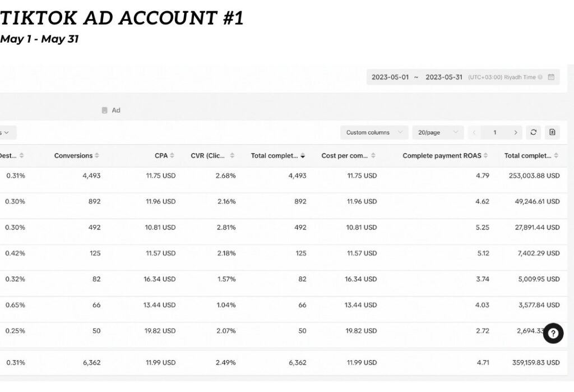
Task: Click the (UTC+03:00) Riyadh Time label
Action: tap(502, 77)
